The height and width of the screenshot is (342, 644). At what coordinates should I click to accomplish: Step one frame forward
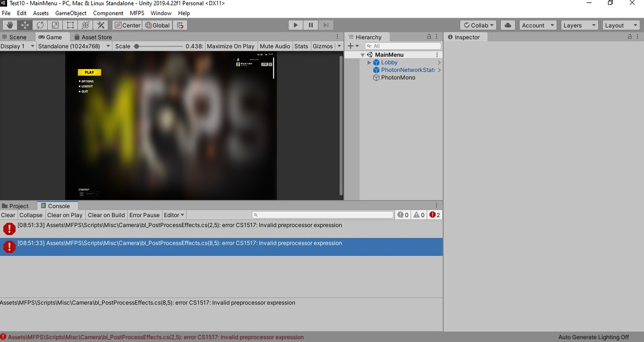point(326,25)
